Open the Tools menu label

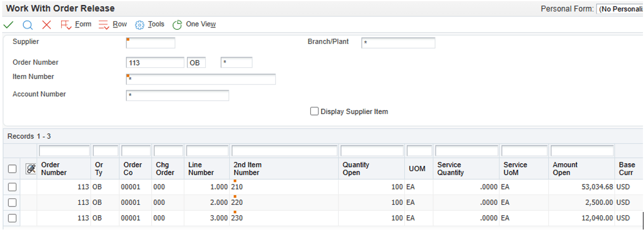156,24
